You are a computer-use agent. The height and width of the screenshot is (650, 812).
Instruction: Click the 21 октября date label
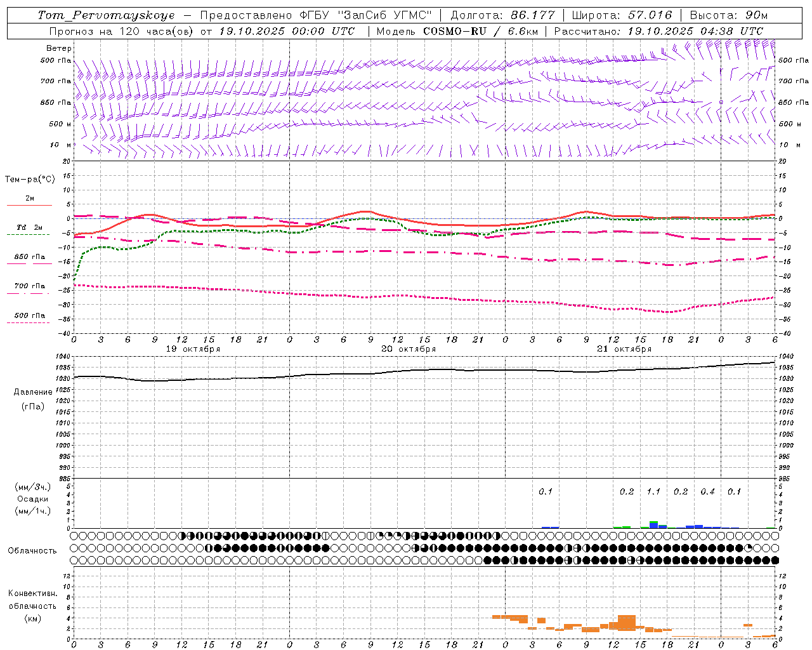coord(624,349)
